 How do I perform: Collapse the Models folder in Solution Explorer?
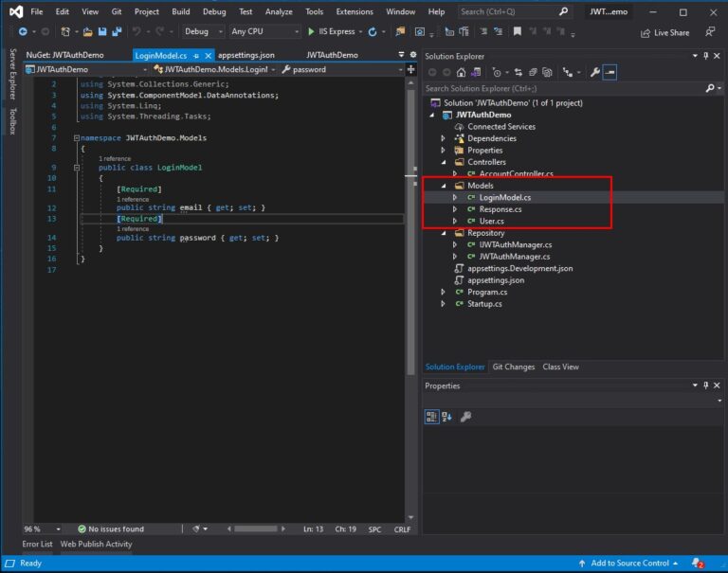(444, 186)
